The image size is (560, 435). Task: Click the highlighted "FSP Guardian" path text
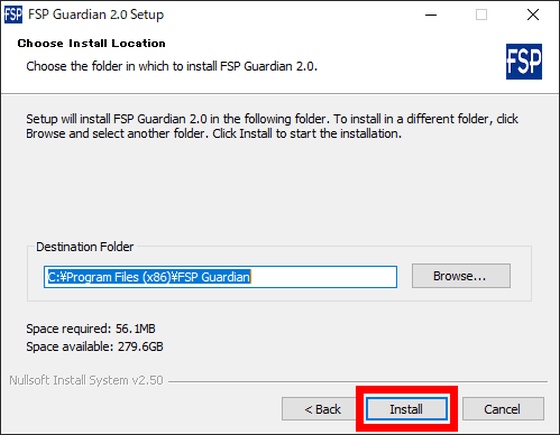coord(214,277)
